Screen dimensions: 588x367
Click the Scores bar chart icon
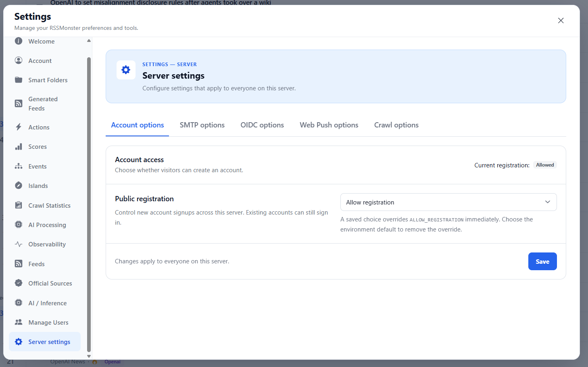click(x=19, y=146)
